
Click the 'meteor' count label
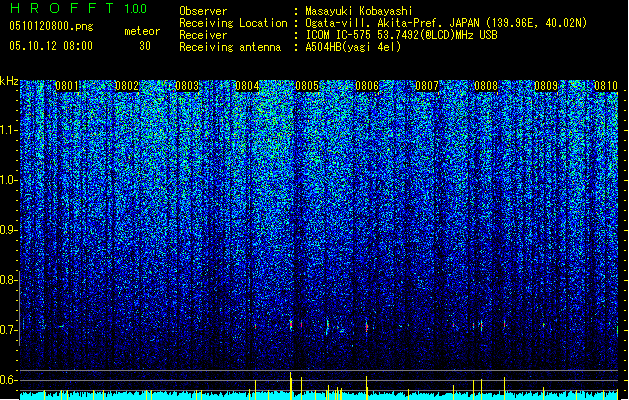pyautogui.click(x=142, y=31)
